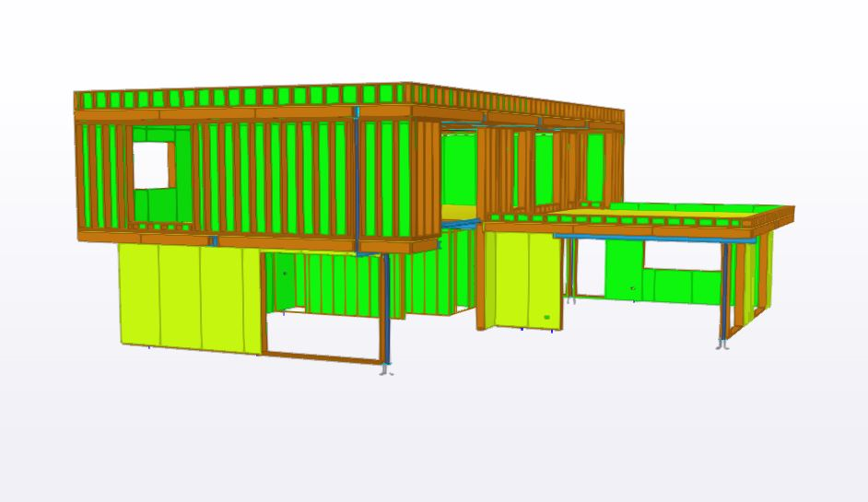The image size is (868, 502).
Task: Click the square window opening in upper wall
Action: point(153,165)
